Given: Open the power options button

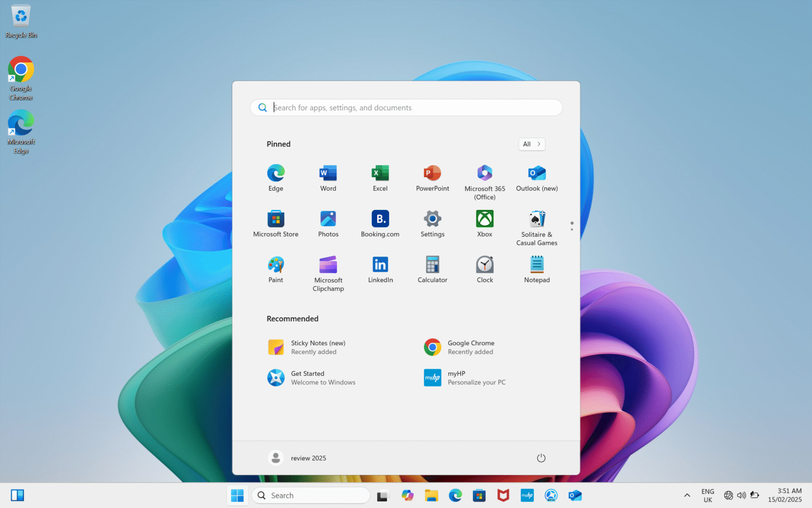Looking at the screenshot, I should (x=541, y=458).
